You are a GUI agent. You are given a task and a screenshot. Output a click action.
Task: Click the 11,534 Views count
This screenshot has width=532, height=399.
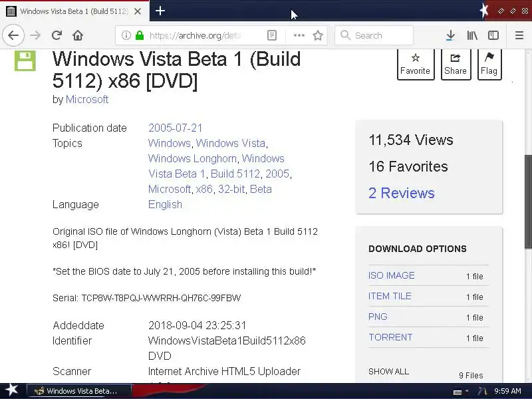(411, 140)
